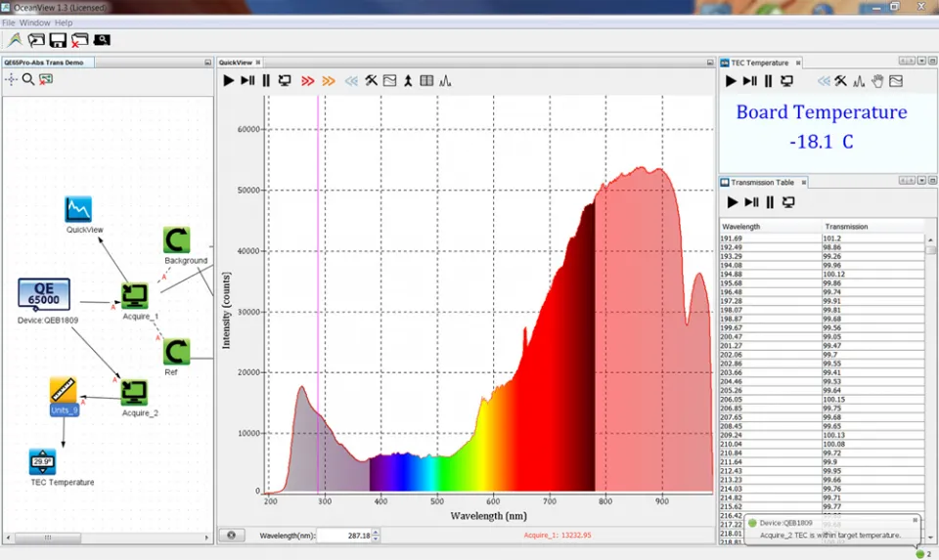Click the QuickView figure/pin marker icon

pos(408,80)
